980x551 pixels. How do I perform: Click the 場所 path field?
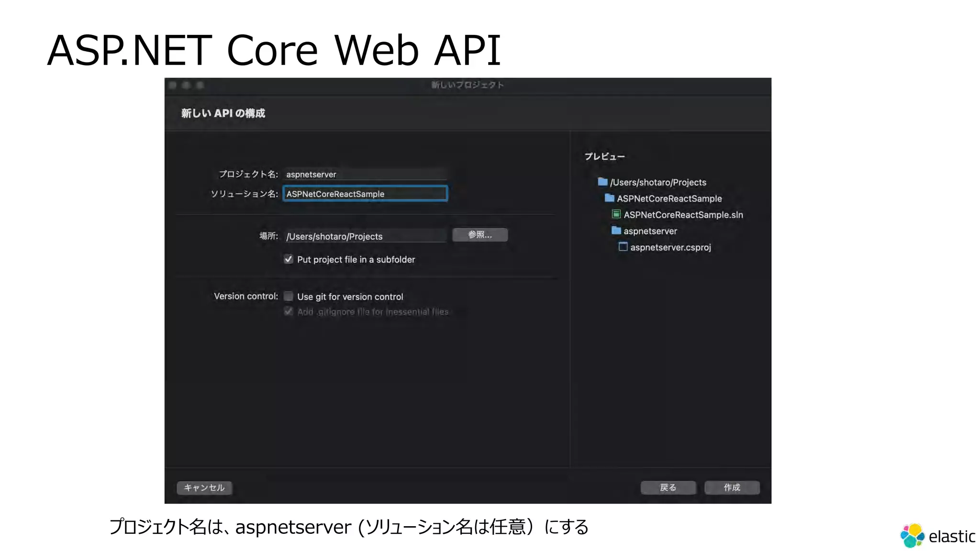[365, 236]
